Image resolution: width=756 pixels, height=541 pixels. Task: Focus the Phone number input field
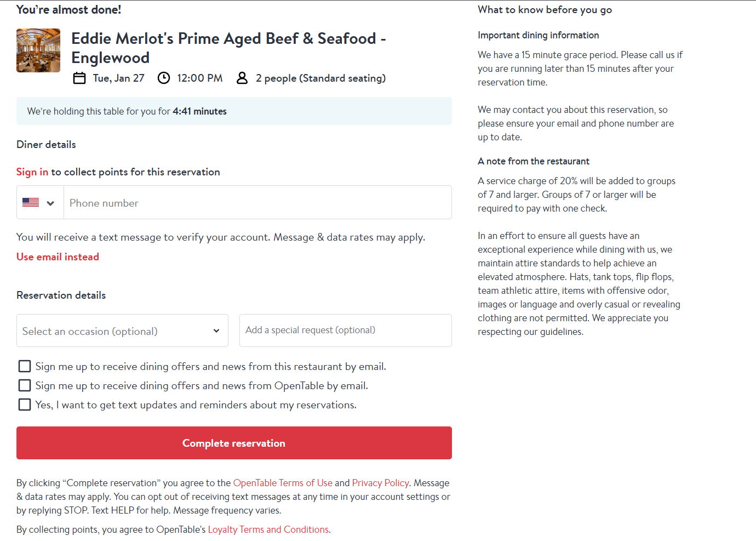pyautogui.click(x=257, y=203)
